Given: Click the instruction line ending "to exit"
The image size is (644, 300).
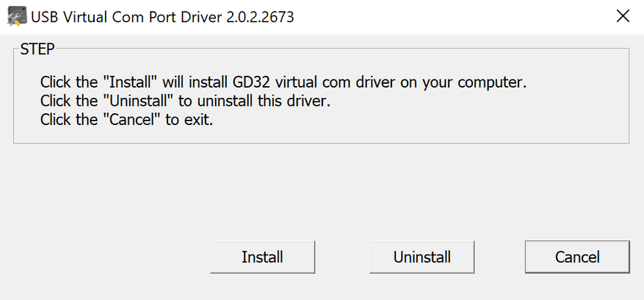Looking at the screenshot, I should coord(126,119).
